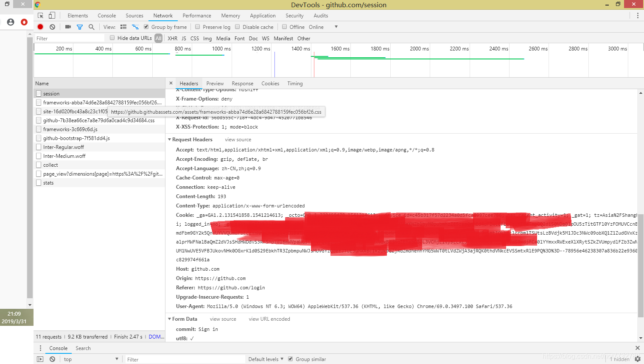This screenshot has width=644, height=364.
Task: Select frameworks-3c669c6d.js request
Action: click(99, 129)
